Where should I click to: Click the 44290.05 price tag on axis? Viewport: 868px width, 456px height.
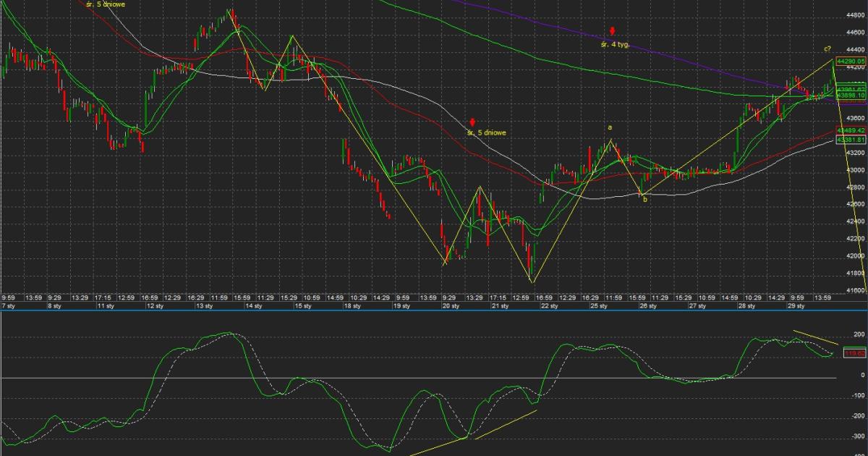(x=851, y=62)
